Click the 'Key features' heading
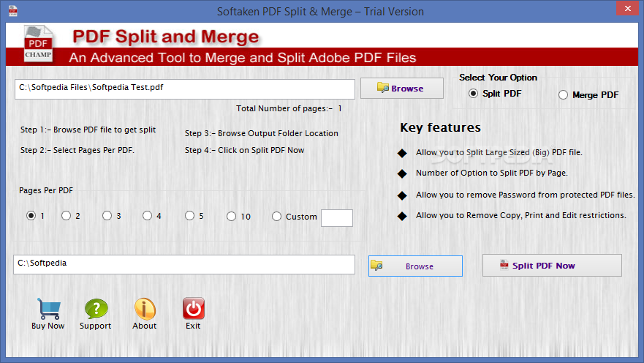This screenshot has width=644, height=363. pyautogui.click(x=440, y=127)
